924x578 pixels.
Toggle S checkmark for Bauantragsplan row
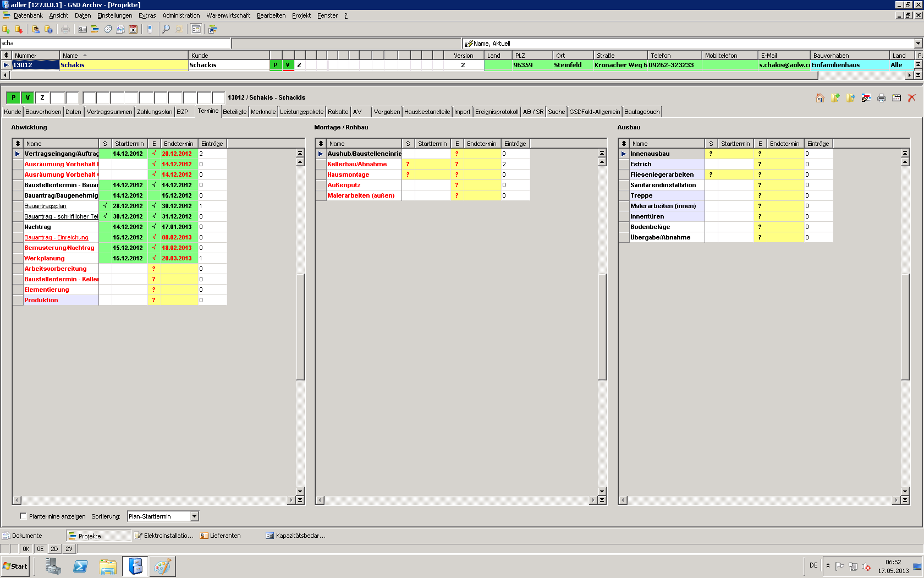click(x=105, y=206)
